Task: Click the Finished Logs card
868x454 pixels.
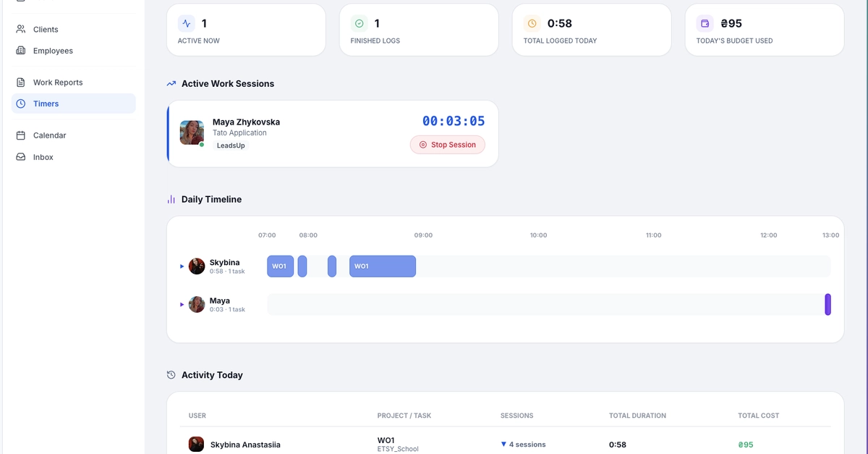Action: pos(420,30)
